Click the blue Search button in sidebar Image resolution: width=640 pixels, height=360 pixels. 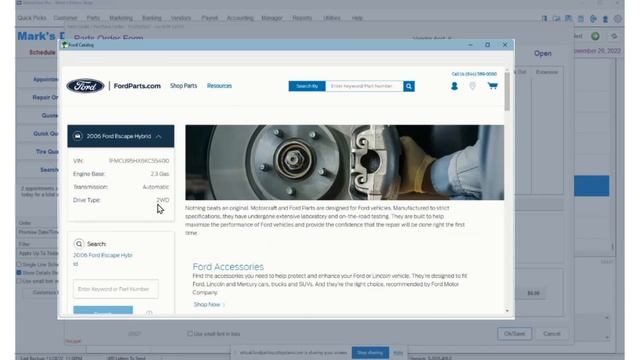coord(103,310)
